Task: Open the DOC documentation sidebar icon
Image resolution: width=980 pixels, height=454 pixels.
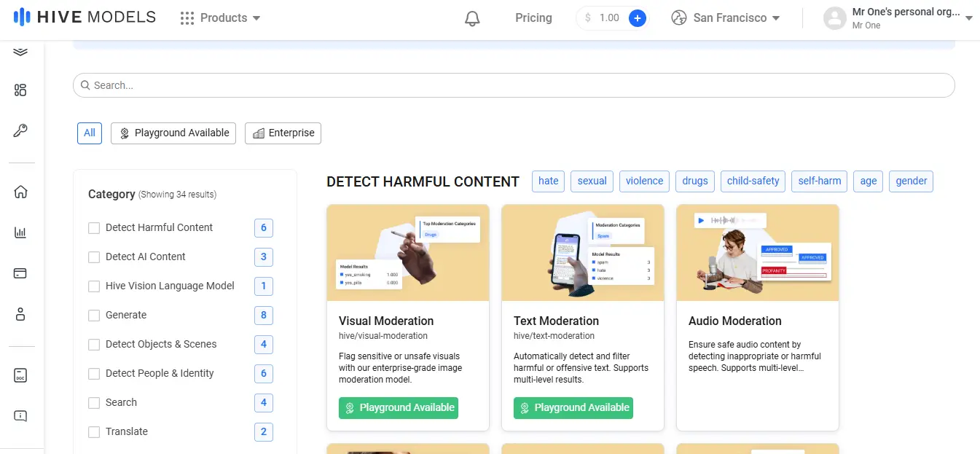Action: (x=20, y=375)
